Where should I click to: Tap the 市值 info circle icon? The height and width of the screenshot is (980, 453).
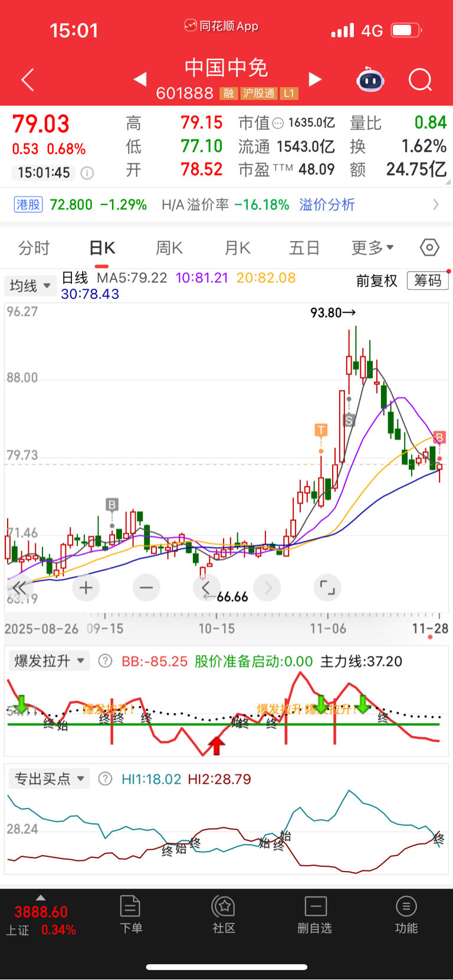pos(278,123)
